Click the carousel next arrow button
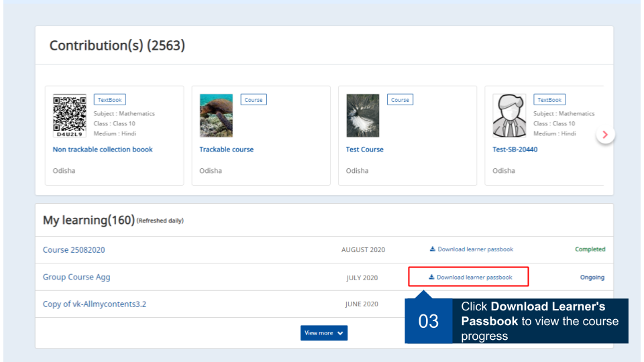Viewport: 644px width, 362px height. [605, 135]
